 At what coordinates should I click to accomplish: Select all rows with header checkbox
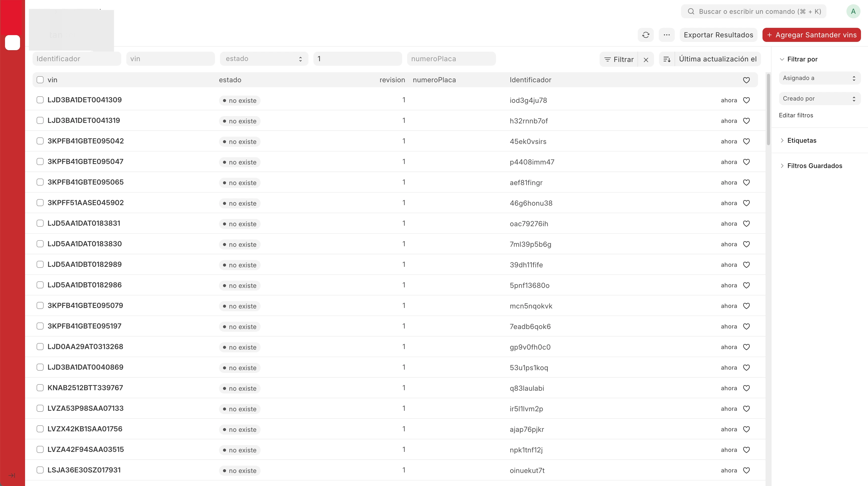click(x=40, y=80)
